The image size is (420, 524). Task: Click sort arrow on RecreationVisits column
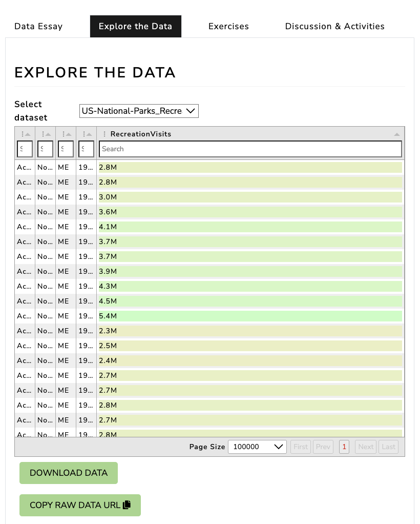[397, 134]
